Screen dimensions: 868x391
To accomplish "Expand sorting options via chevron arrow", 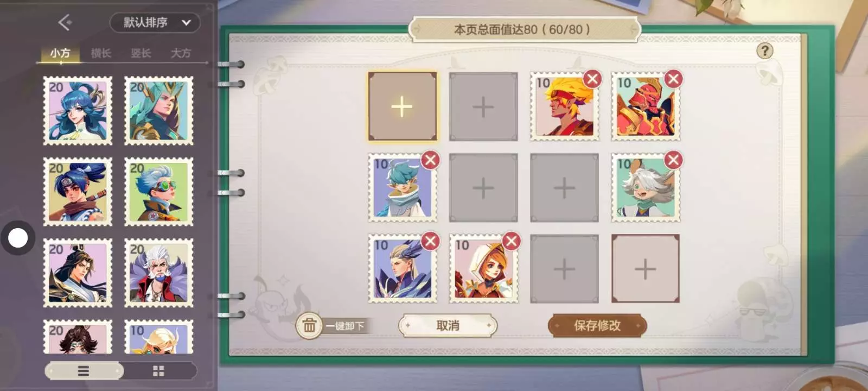I will [x=187, y=23].
